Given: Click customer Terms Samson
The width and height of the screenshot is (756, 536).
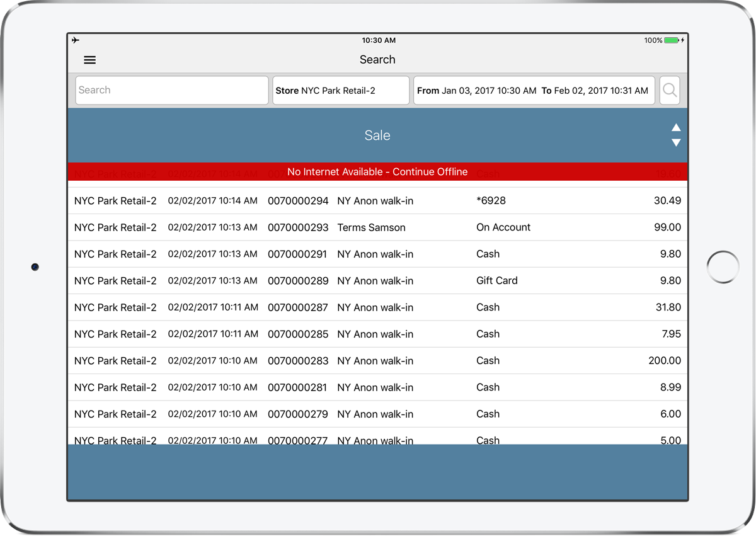Looking at the screenshot, I should point(372,227).
